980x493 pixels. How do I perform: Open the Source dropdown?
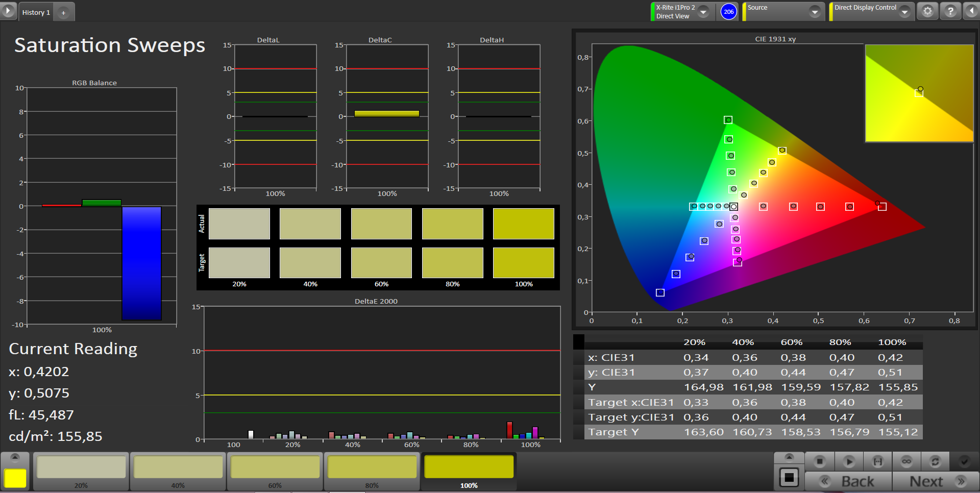tap(815, 12)
